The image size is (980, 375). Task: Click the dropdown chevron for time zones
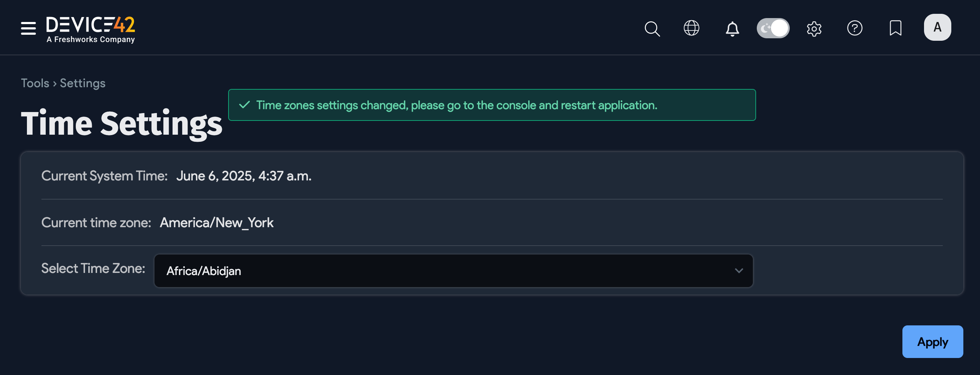(738, 271)
